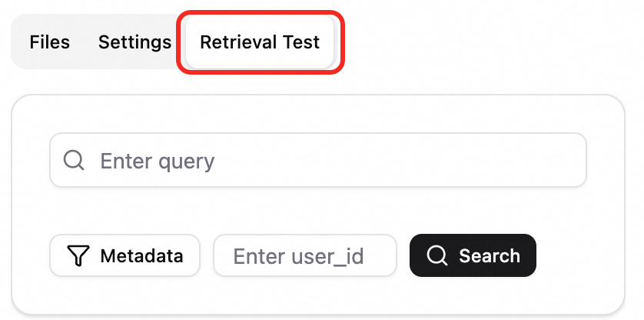Run the retrieval with the Search magnifier icon
This screenshot has width=644, height=320.
pyautogui.click(x=437, y=255)
